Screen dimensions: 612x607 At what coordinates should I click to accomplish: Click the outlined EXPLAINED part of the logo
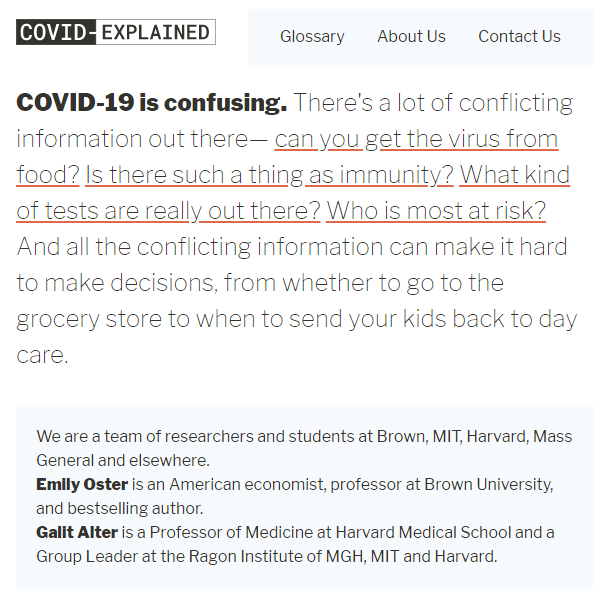[155, 32]
